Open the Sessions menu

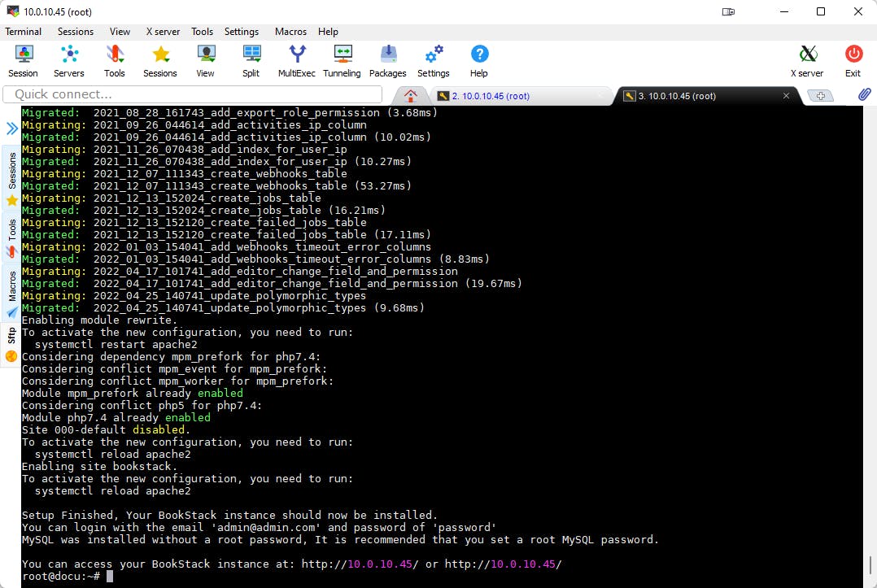76,32
